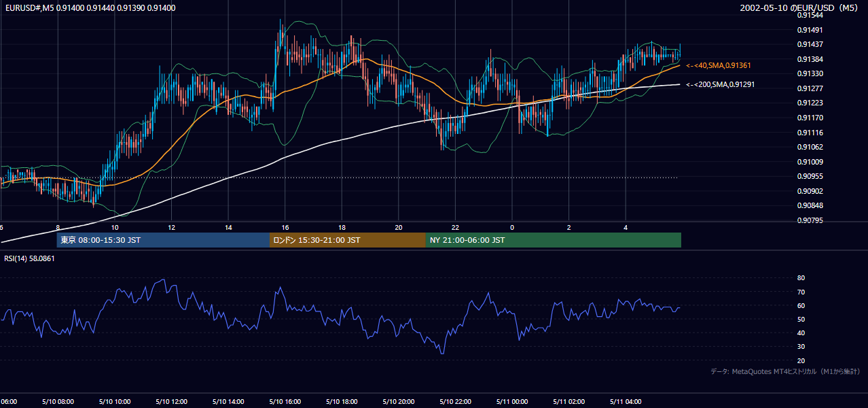Select the 200 SMA 0.91291 label
868x408 pixels.
coord(720,84)
